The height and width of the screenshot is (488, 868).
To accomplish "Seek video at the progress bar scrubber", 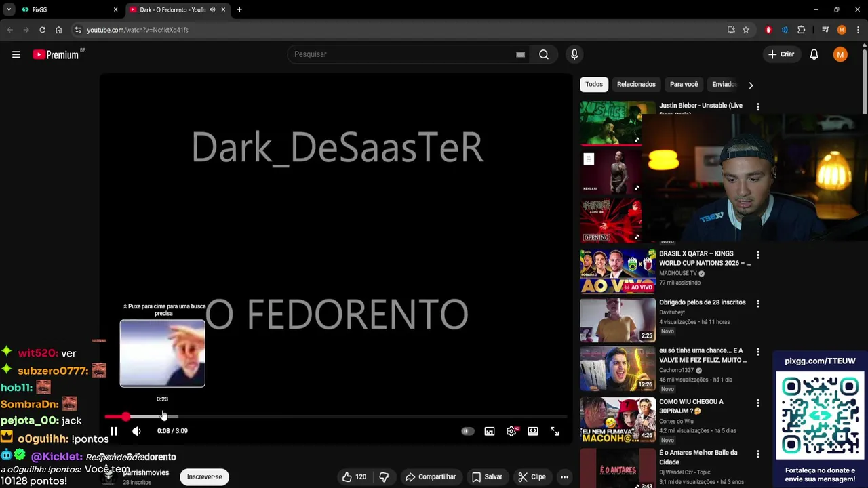I will (x=125, y=417).
